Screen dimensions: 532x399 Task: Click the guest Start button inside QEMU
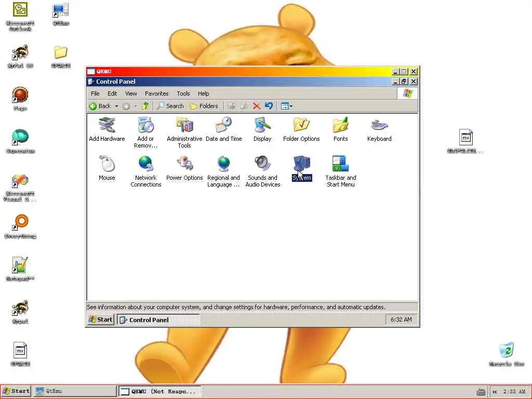click(x=100, y=320)
